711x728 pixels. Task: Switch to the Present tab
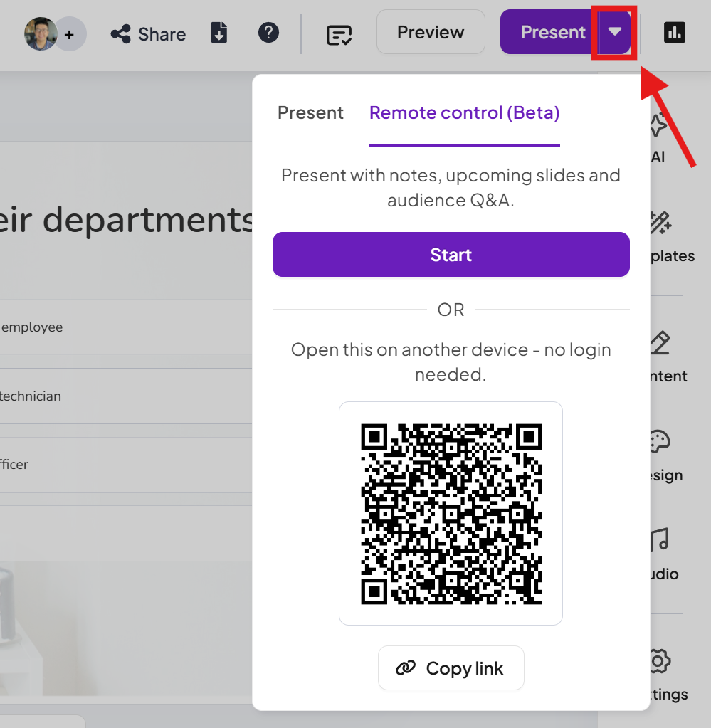pyautogui.click(x=310, y=112)
